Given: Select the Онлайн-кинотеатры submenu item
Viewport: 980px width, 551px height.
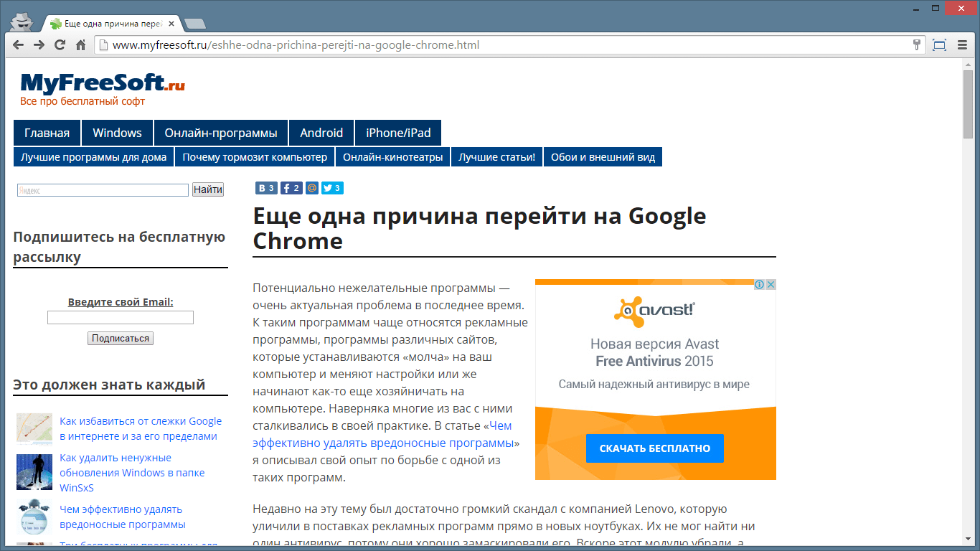Looking at the screenshot, I should (392, 157).
